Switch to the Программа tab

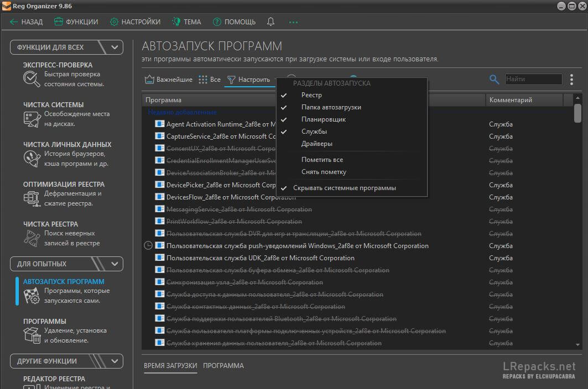[x=223, y=366]
